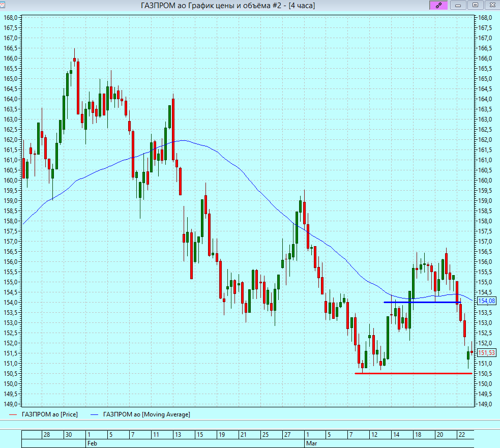This screenshot has width=500, height=448.
Task: Click date label '25' on the time axis
Action: (x=266, y=435)
